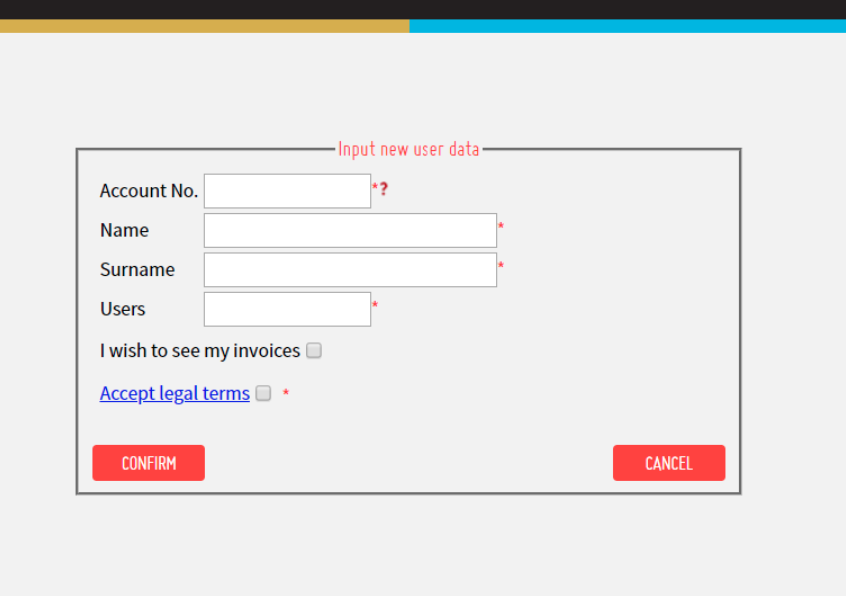Image resolution: width=846 pixels, height=596 pixels.
Task: Open the Accept legal terms link
Action: (175, 393)
